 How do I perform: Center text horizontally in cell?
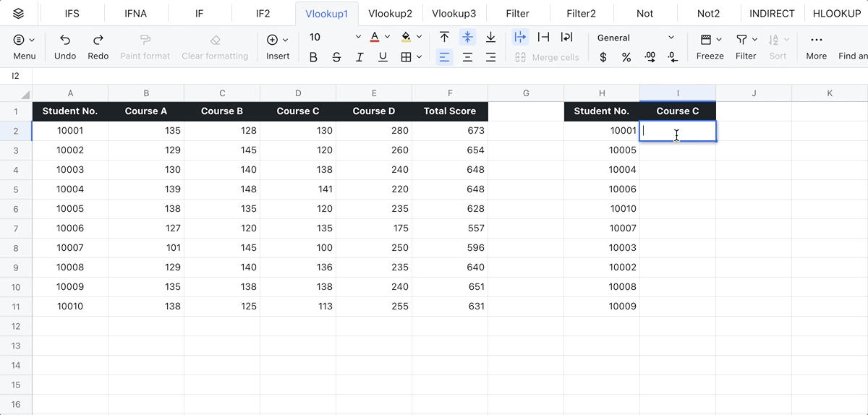(x=467, y=57)
